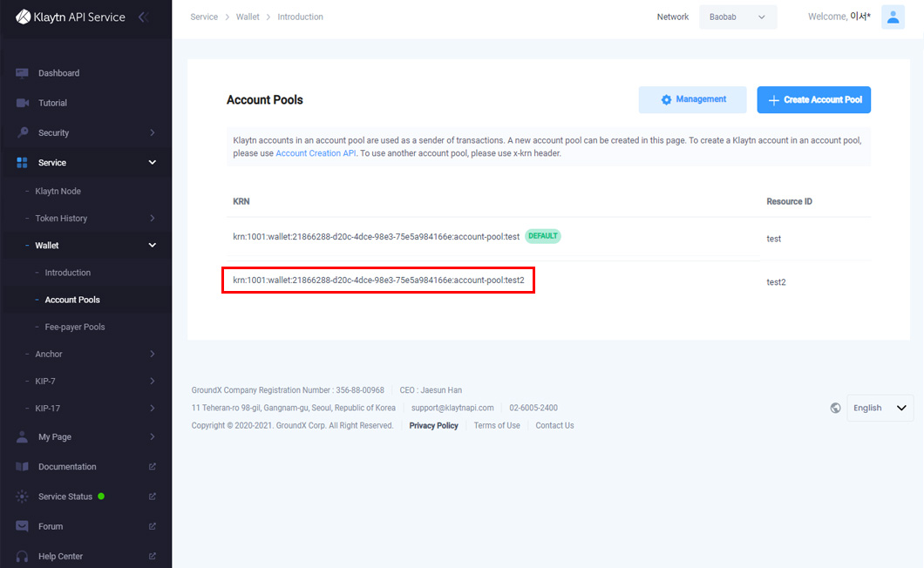Select the KRN ending account-pool:test2

click(x=378, y=280)
